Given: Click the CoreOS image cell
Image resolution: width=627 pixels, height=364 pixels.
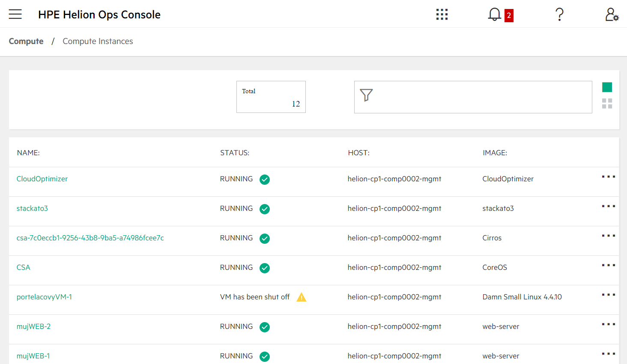Looking at the screenshot, I should (495, 267).
